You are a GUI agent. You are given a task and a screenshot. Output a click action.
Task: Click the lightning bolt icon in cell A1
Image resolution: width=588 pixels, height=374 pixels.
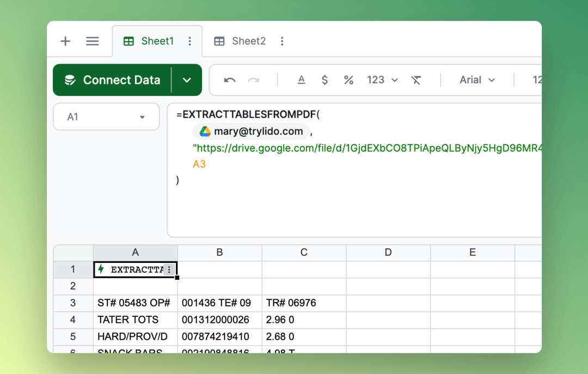[x=101, y=269]
